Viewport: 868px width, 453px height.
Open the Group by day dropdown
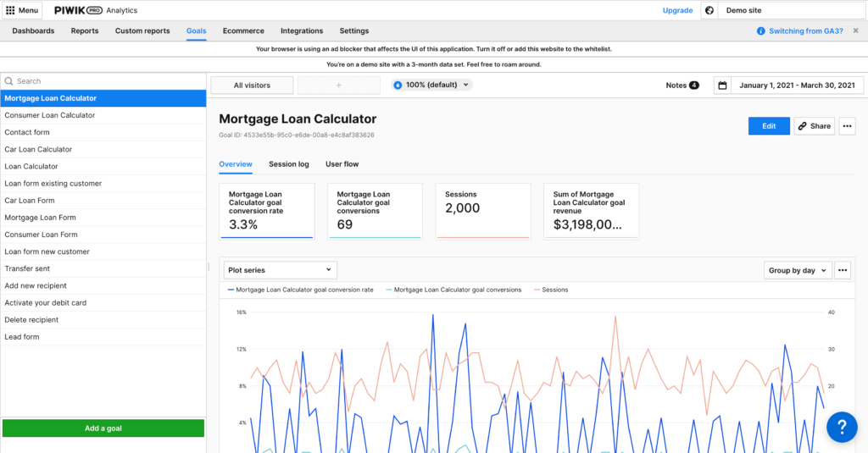click(x=797, y=270)
